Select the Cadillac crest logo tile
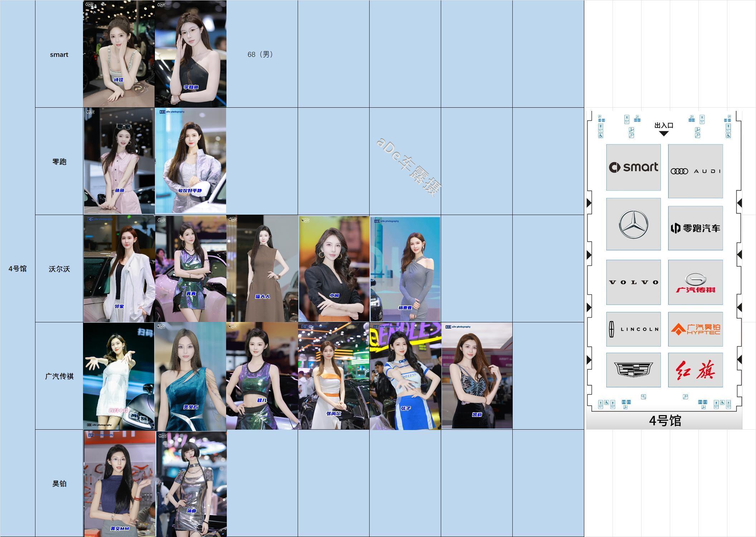Screen dimensions: 756x537 633,370
